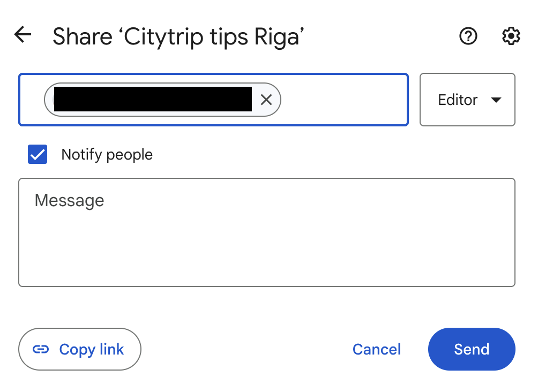
Task: Toggle the blue checkmark box beside Notify people
Action: tap(38, 154)
